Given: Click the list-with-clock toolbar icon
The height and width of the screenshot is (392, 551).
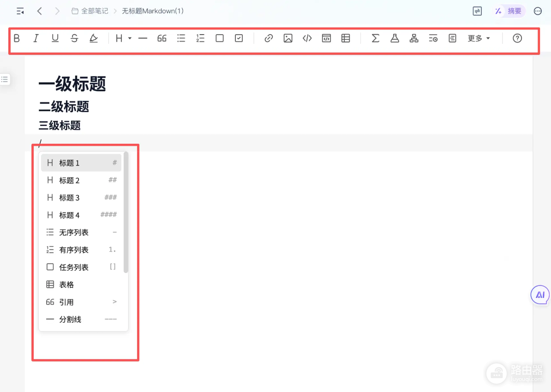Looking at the screenshot, I should click(x=433, y=38).
